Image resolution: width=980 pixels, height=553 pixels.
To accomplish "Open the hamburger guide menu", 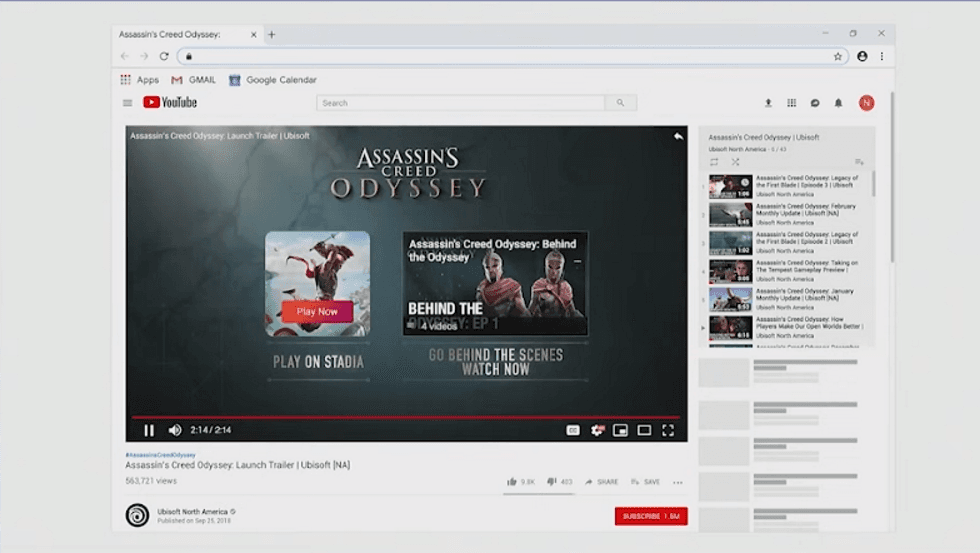I will pos(127,103).
